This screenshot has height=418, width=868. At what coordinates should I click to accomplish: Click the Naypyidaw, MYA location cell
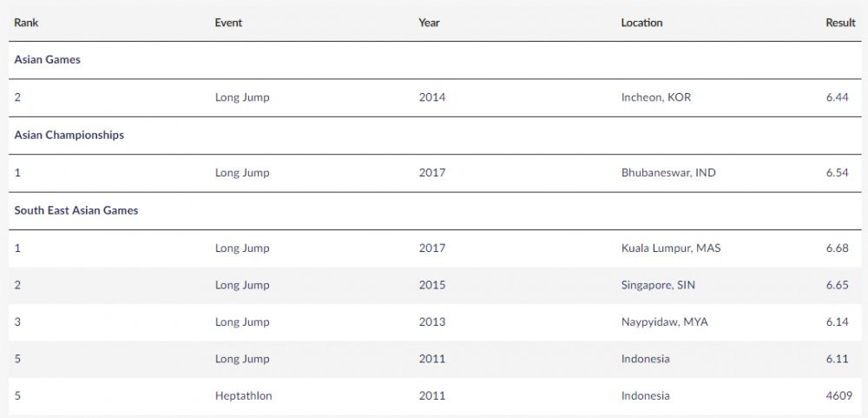(665, 322)
